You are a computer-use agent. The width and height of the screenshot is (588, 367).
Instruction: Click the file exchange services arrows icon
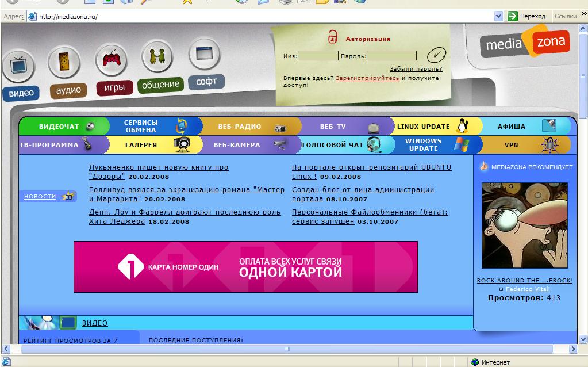(182, 126)
